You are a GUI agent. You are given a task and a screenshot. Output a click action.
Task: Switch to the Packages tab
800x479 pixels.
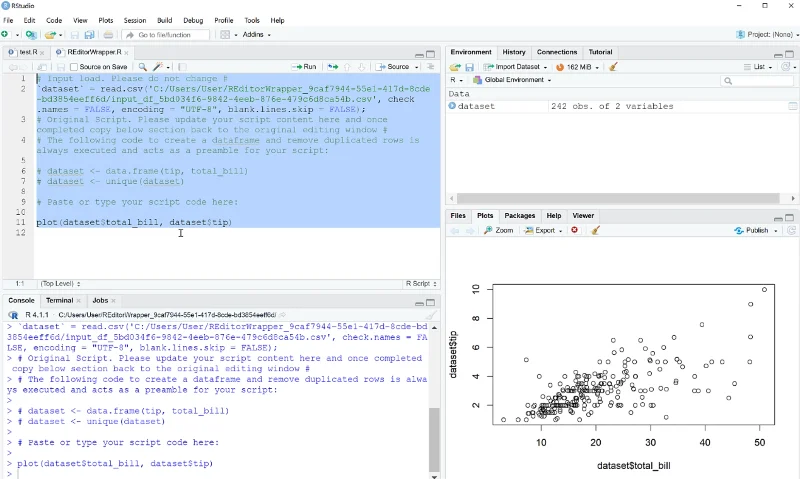pyautogui.click(x=519, y=216)
